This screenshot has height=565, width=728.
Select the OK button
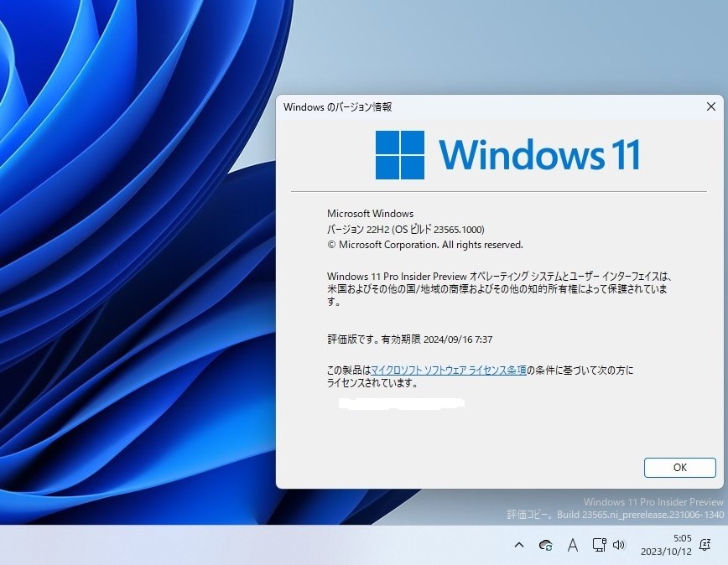(x=679, y=467)
